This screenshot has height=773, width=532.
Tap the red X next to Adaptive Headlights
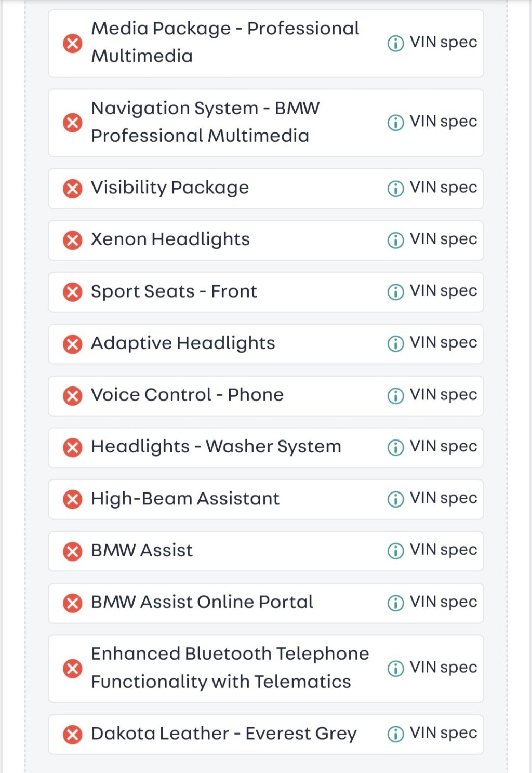(73, 344)
